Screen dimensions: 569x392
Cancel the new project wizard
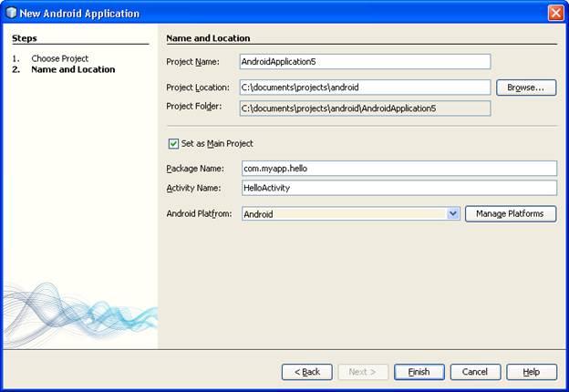tap(475, 372)
